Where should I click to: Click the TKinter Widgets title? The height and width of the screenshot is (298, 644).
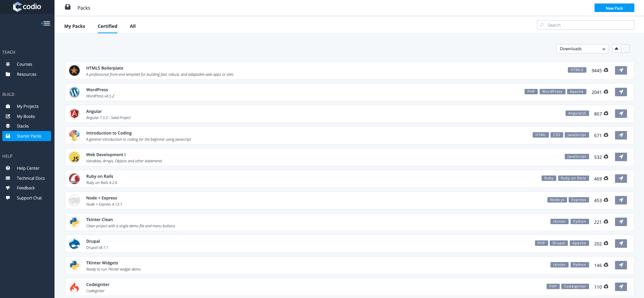(102, 263)
